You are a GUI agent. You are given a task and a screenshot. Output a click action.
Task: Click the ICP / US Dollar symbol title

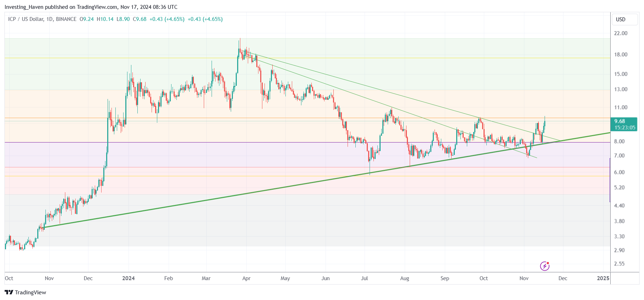[x=26, y=19]
